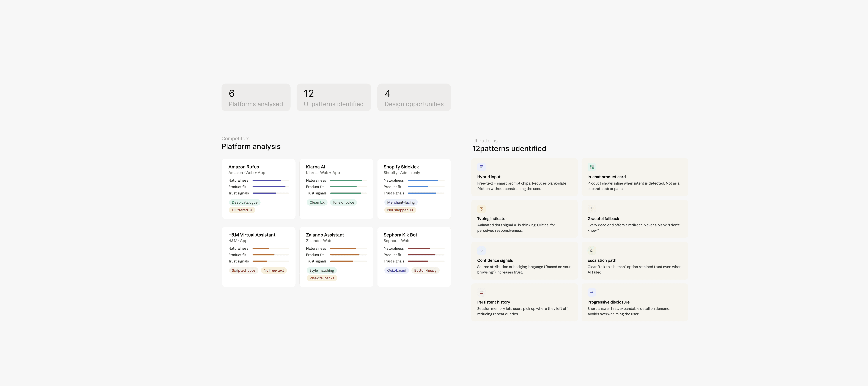Screen dimensions: 868x386
Task: Click the Graceful fallback exclamation icon
Action: pos(591,209)
